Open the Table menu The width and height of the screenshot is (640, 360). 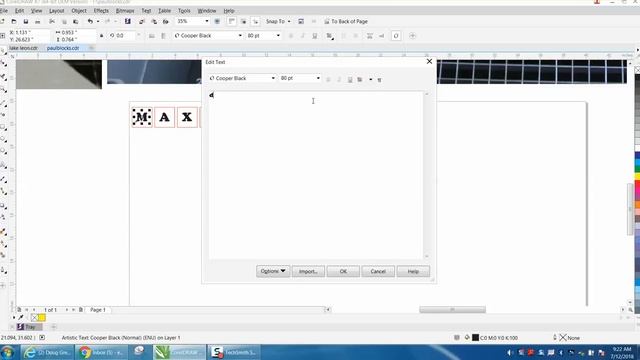164,11
